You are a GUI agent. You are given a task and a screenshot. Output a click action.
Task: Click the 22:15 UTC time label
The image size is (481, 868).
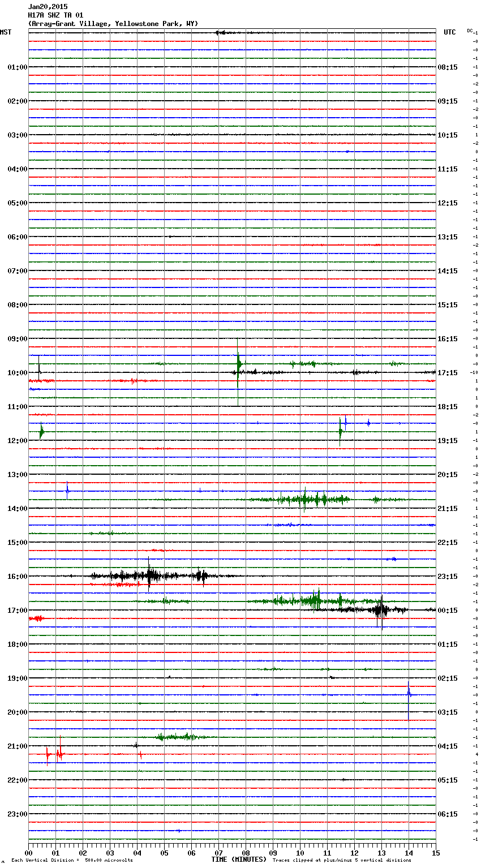[448, 543]
